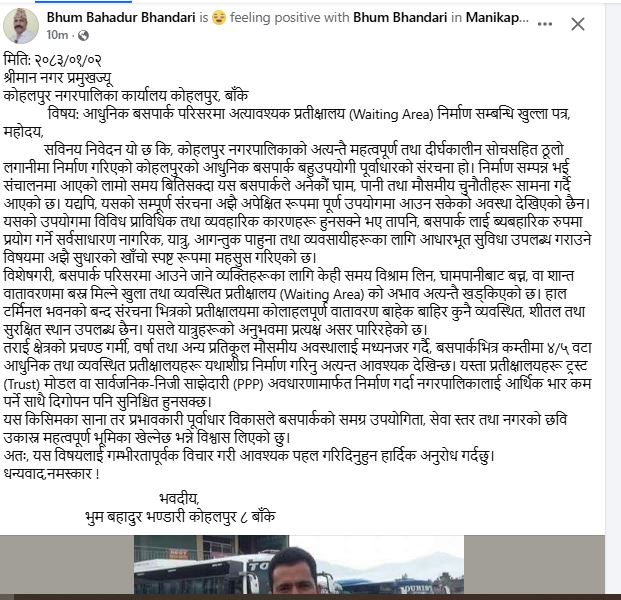Click the महोदय, salutation
Image resolution: width=621 pixels, height=600 pixels.
coord(23,132)
